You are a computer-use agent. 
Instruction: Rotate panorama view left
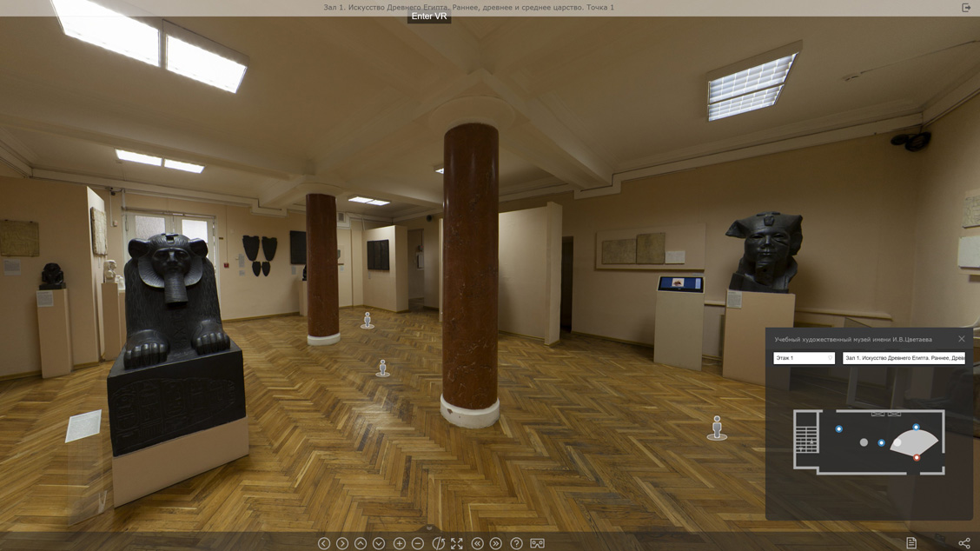tap(324, 543)
